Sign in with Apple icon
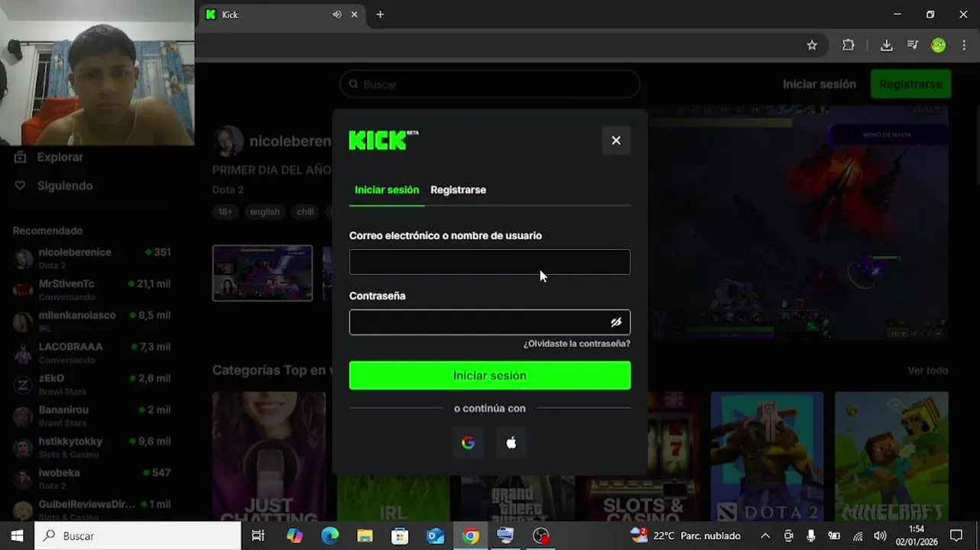This screenshot has height=550, width=980. [x=511, y=442]
